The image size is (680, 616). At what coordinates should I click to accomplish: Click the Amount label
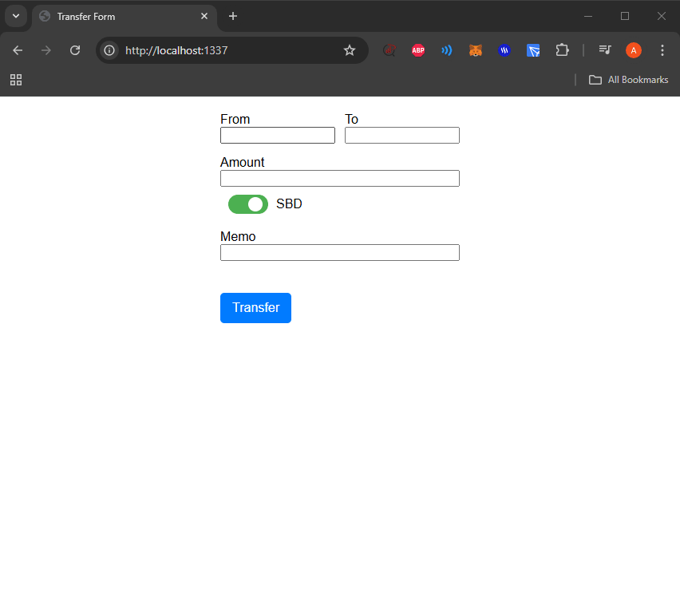click(x=243, y=162)
